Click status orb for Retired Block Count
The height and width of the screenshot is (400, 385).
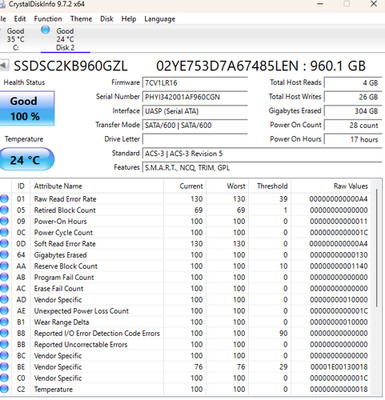point(4,210)
